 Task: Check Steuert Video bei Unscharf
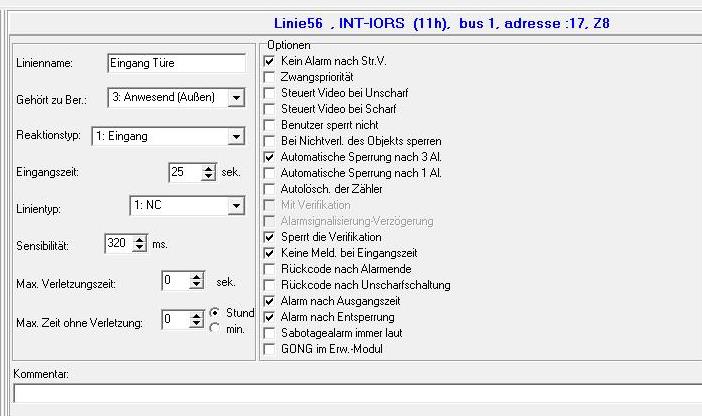pyautogui.click(x=270, y=93)
